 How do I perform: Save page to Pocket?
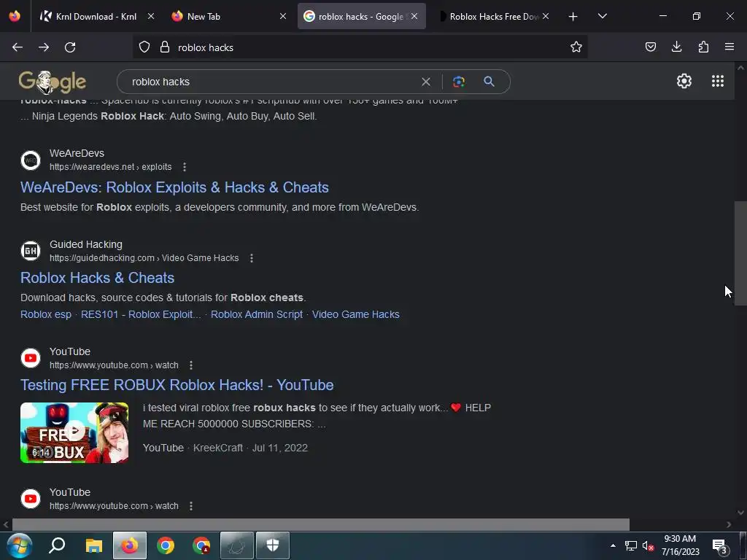650,47
